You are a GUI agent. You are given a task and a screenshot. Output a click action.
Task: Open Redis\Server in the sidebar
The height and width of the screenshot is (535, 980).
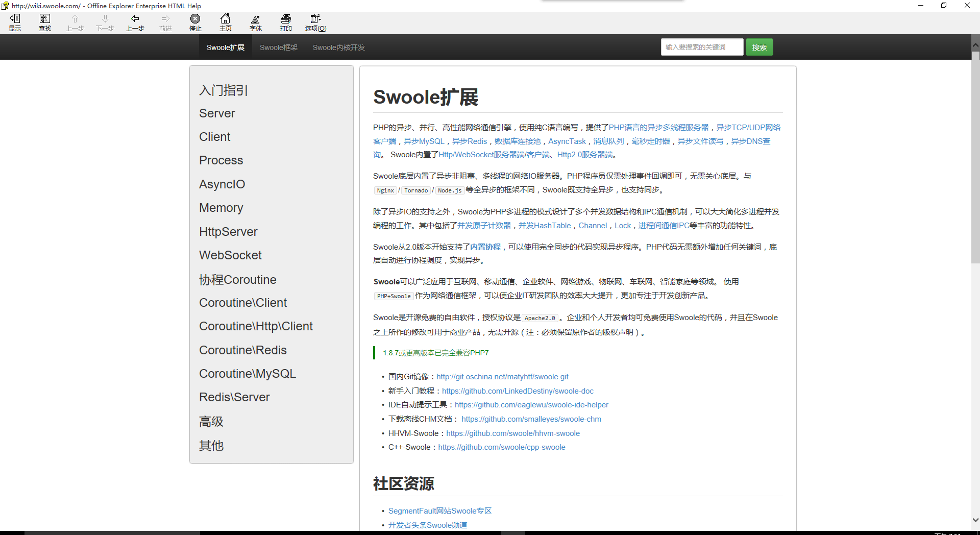(x=234, y=397)
